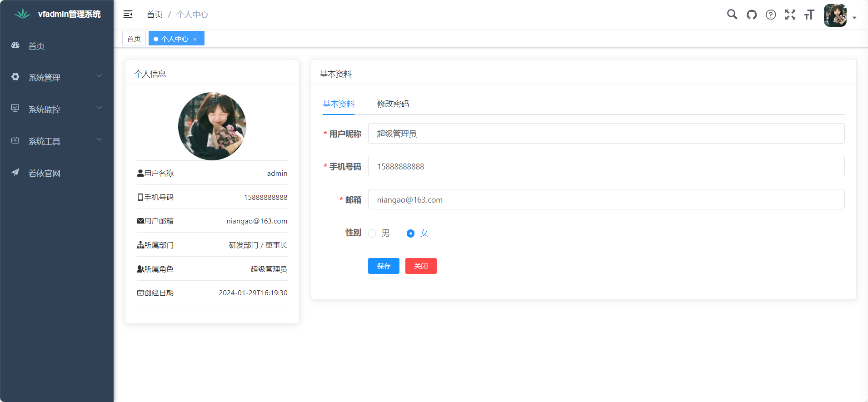868x402 pixels.
Task: Toggle fullscreen mode icon
Action: [x=790, y=15]
